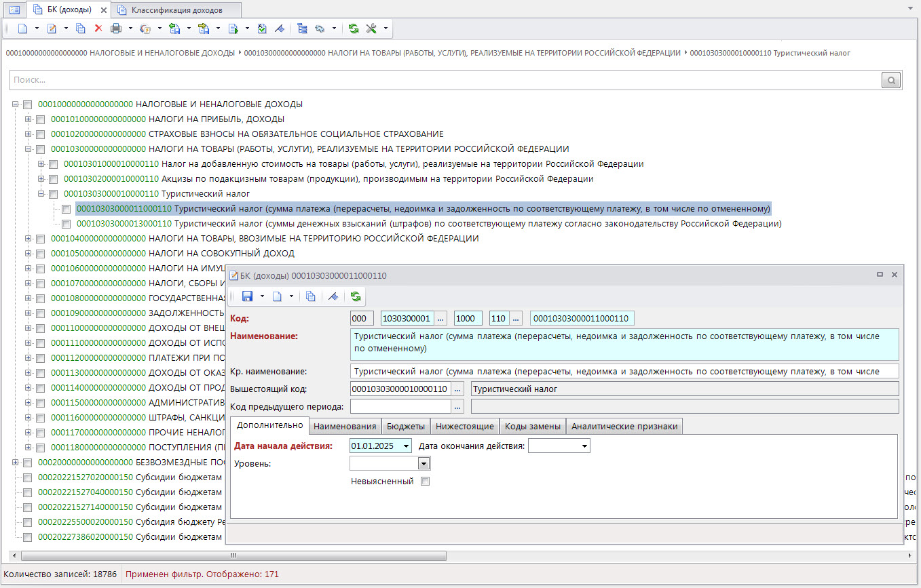Image resolution: width=921 pixels, height=588 pixels.
Task: Click the tree structure view icon
Action: 303,28
